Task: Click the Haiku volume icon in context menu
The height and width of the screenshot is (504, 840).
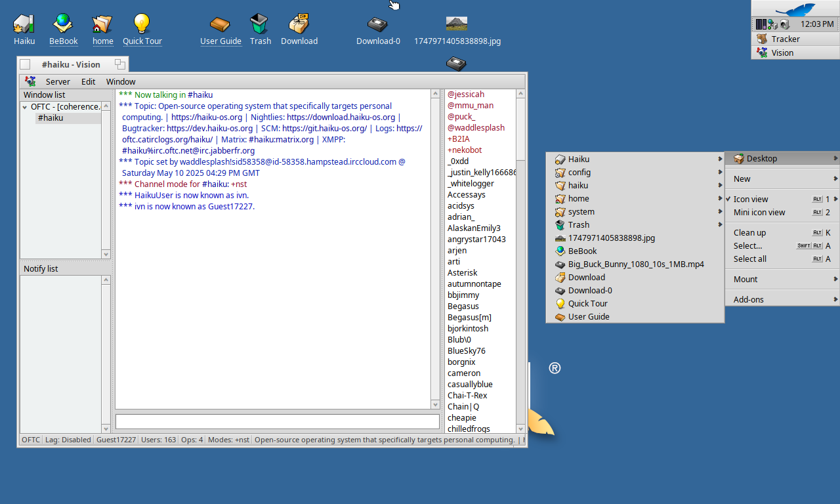Action: [x=560, y=159]
